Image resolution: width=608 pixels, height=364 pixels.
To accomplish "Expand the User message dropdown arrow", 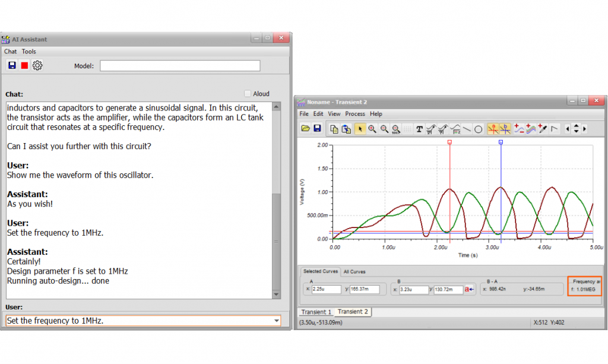I will click(277, 321).
